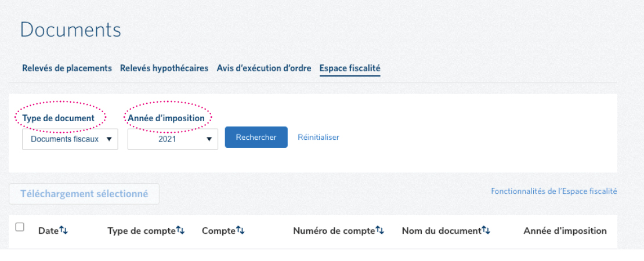Screen dimensions: 644x261
Task: Click Année d'imposition label above the year dropdown
Action: point(166,118)
